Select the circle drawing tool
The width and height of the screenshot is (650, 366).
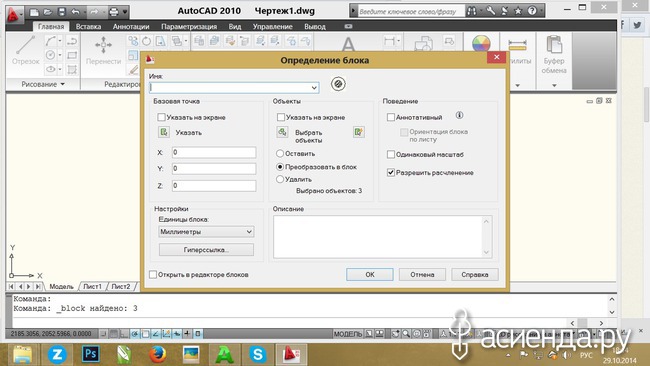(x=51, y=55)
